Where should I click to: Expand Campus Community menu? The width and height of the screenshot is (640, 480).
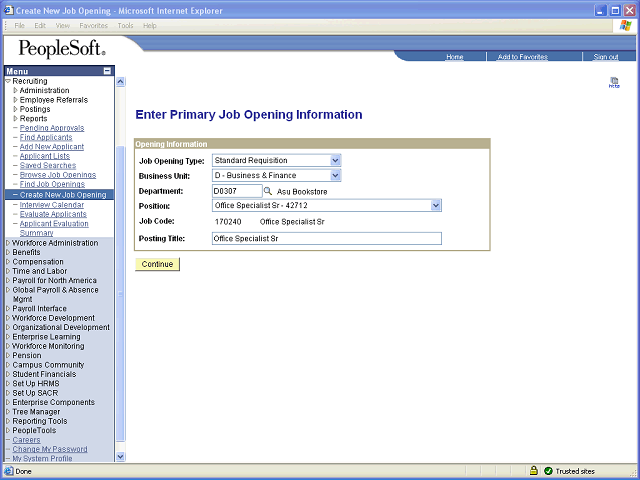click(8, 365)
